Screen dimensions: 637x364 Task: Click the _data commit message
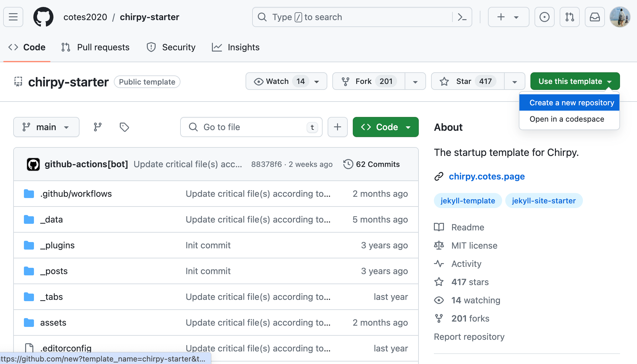[x=258, y=219]
